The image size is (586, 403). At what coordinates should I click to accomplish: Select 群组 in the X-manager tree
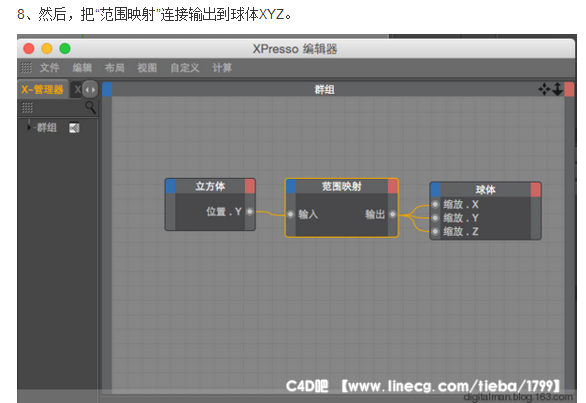pos(47,128)
